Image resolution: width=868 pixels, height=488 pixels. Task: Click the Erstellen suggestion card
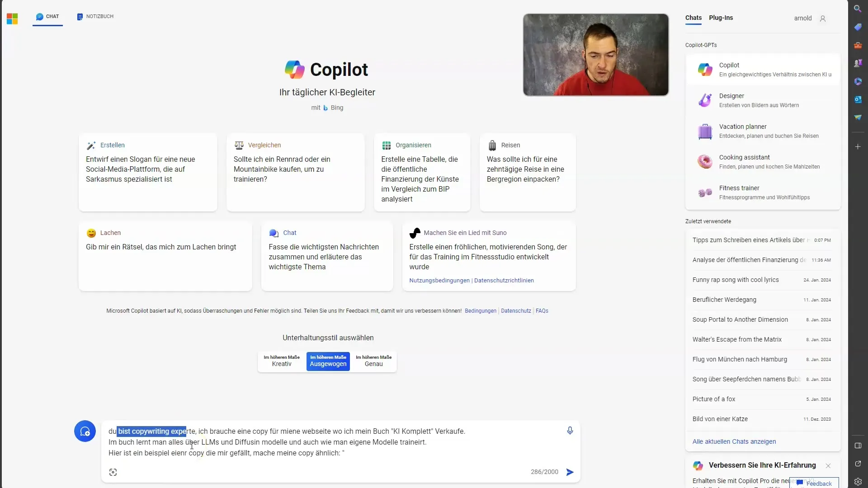[x=147, y=172]
